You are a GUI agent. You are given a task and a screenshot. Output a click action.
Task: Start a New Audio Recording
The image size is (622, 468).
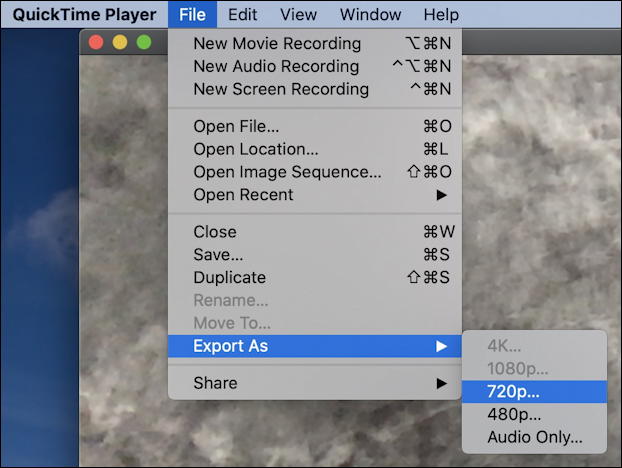pyautogui.click(x=315, y=66)
